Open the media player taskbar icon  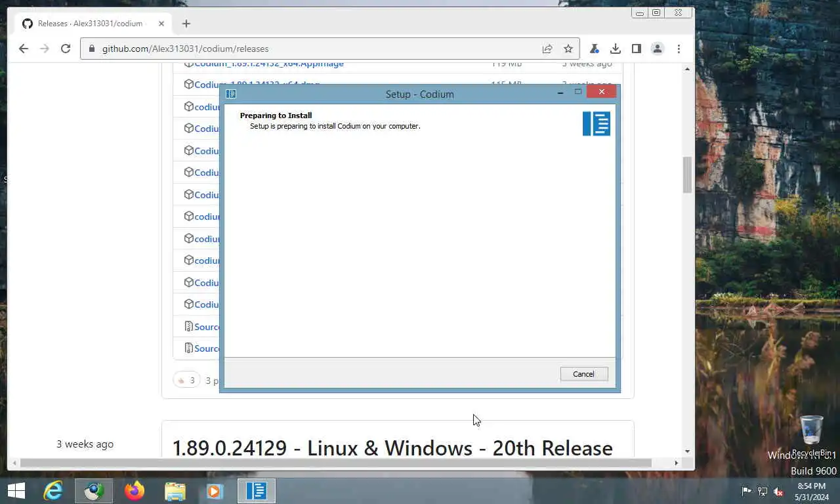click(x=215, y=491)
